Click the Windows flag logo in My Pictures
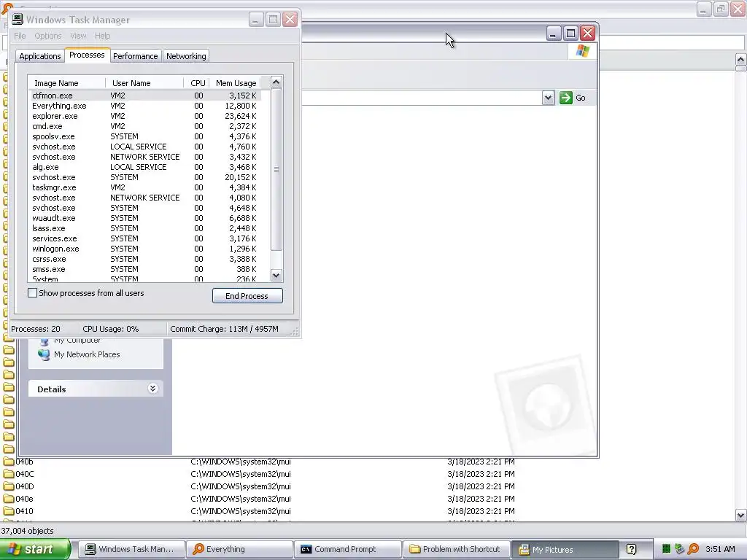 click(582, 51)
